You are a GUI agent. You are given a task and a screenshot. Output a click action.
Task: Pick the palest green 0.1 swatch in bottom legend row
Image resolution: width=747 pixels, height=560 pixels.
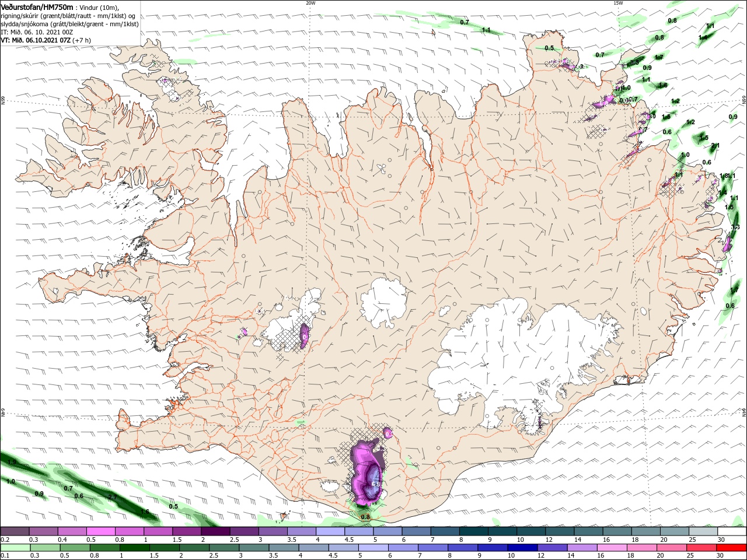(15, 548)
